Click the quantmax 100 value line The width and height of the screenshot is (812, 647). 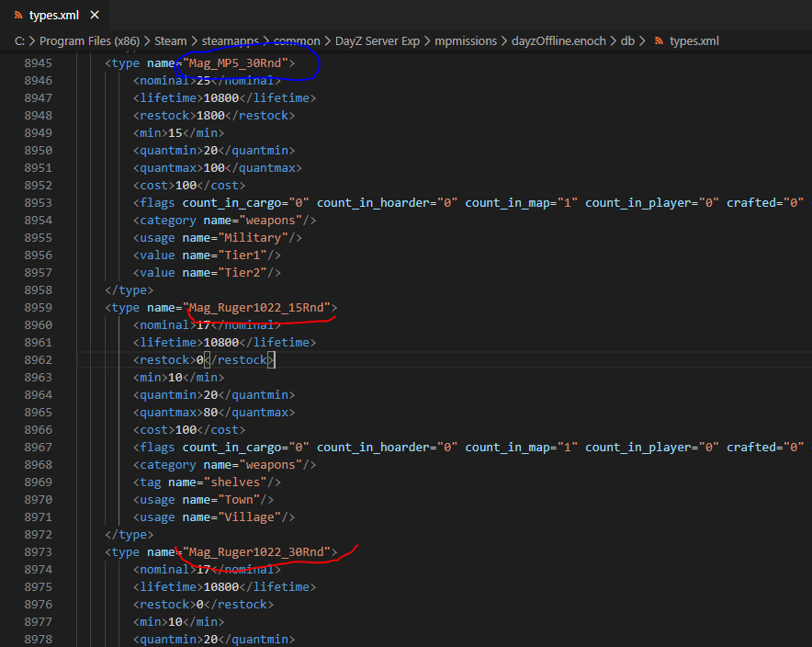[x=218, y=168]
